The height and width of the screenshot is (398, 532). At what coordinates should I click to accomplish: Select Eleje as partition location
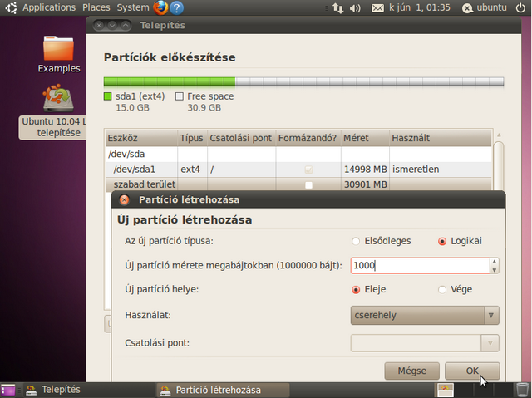point(357,290)
